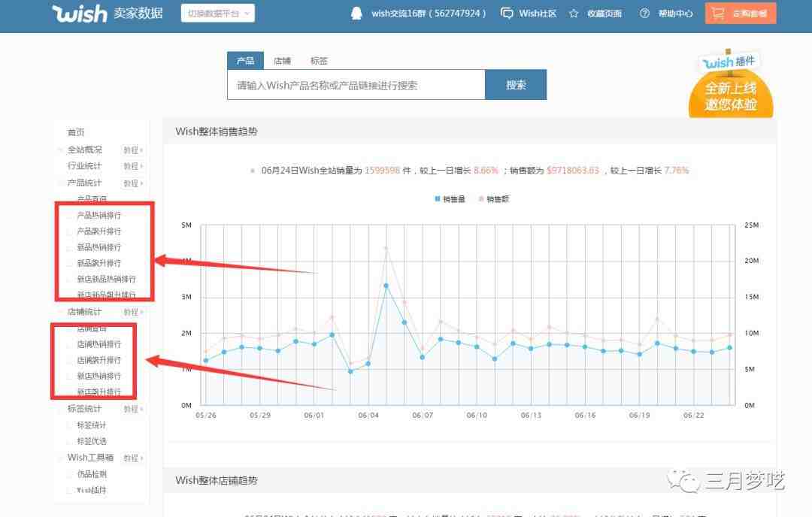
Task: Click the blue peak data point near 06/05
Action: click(x=386, y=286)
